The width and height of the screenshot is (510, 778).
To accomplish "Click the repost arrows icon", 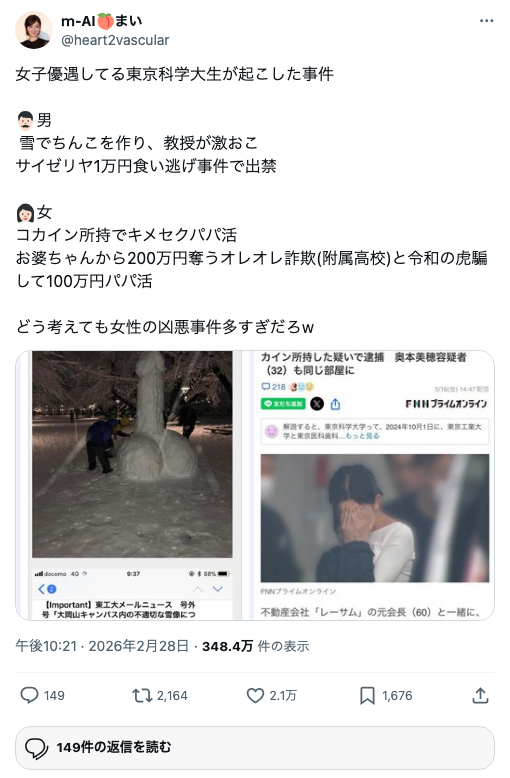I will pyautogui.click(x=142, y=696).
